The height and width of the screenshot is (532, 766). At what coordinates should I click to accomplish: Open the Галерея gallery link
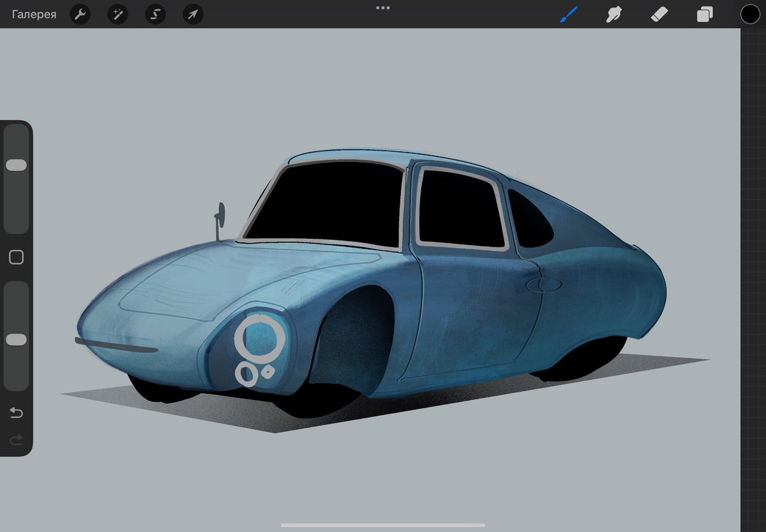point(34,14)
